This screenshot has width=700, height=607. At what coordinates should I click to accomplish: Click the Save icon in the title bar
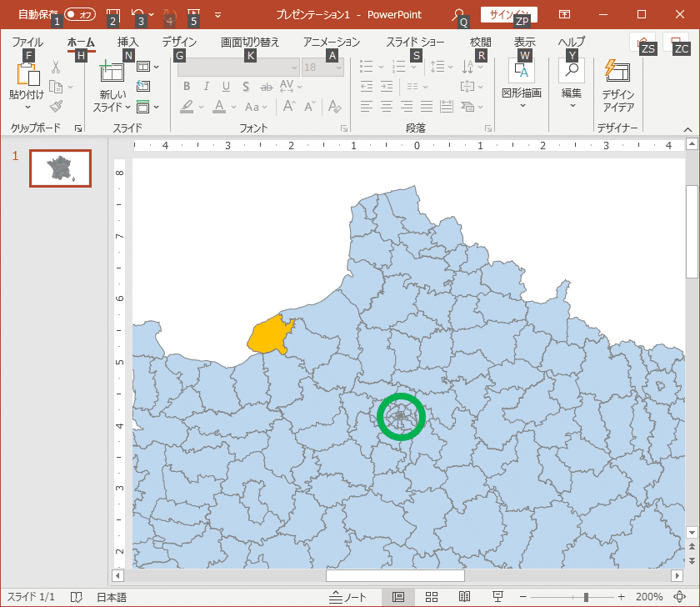113,15
